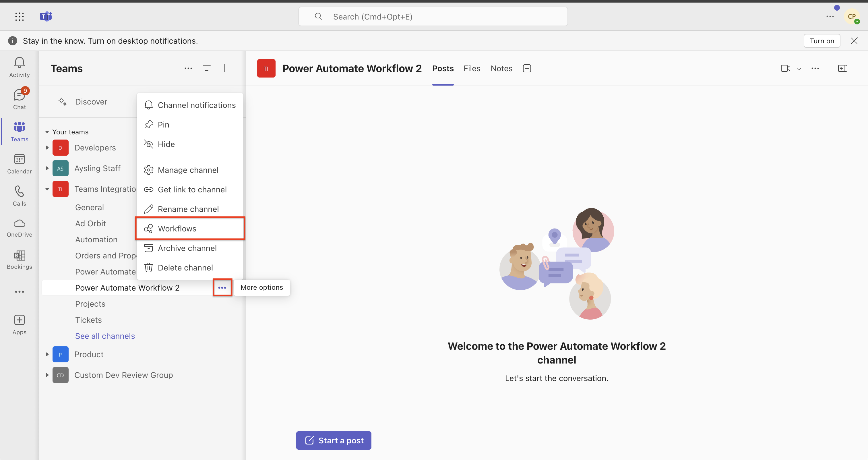The width and height of the screenshot is (868, 460).
Task: Click the Search field
Action: 433,17
